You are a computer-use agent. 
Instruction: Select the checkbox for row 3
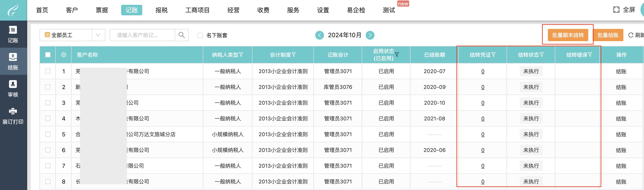coord(48,103)
